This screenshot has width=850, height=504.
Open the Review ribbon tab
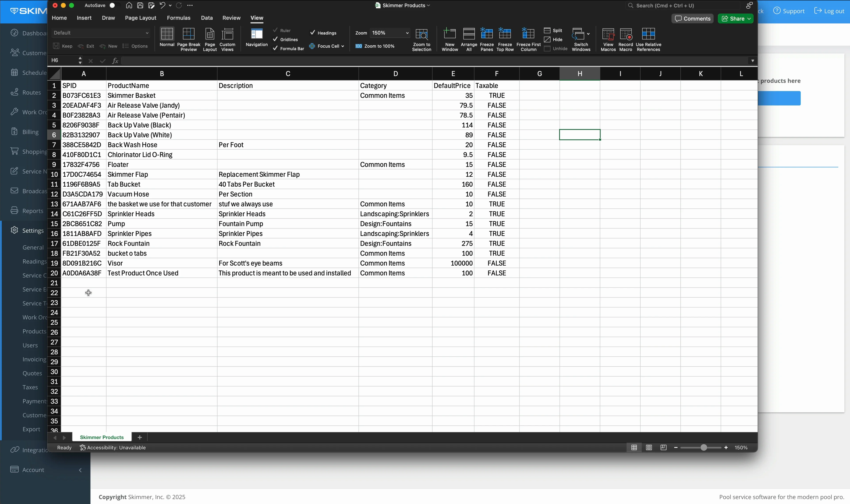(231, 18)
